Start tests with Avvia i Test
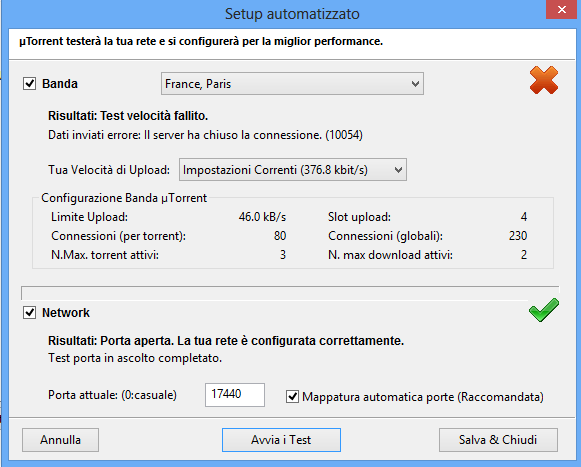 pos(281,440)
